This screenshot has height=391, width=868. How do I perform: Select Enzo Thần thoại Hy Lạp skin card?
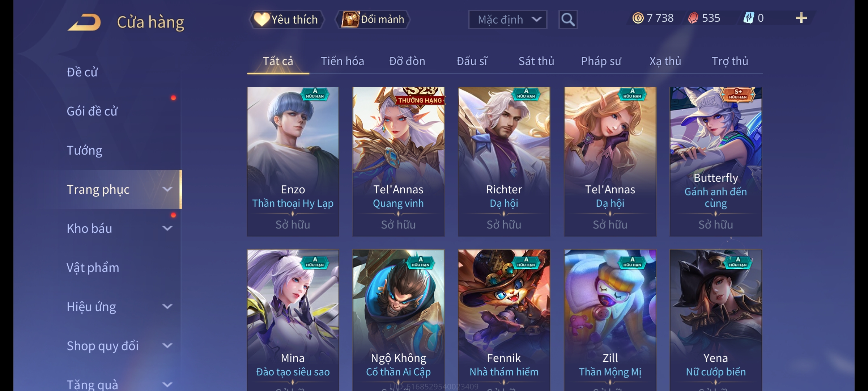(293, 161)
